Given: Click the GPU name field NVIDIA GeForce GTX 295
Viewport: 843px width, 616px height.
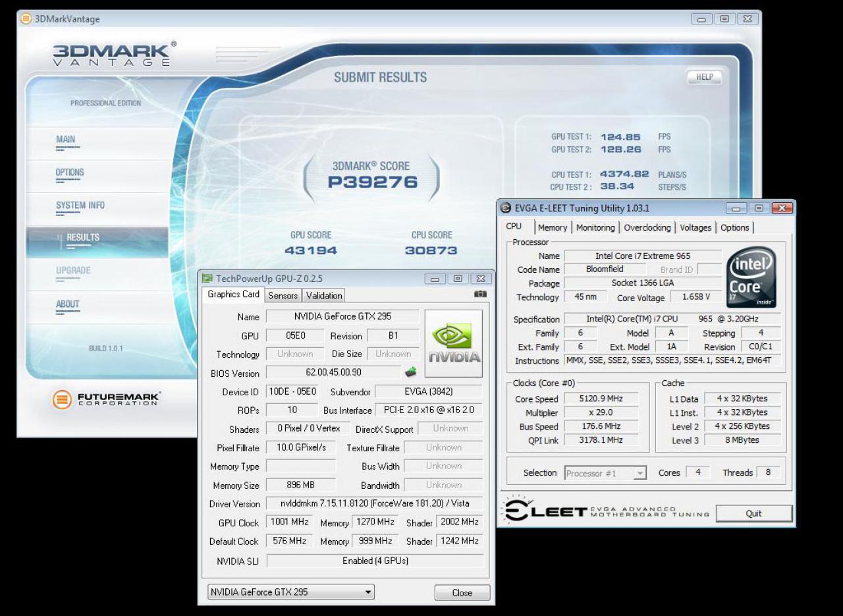Looking at the screenshot, I should (342, 316).
